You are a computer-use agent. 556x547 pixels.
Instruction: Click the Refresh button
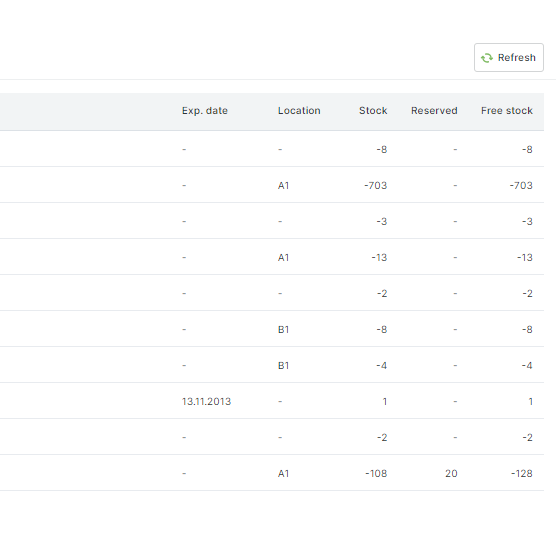coord(508,57)
